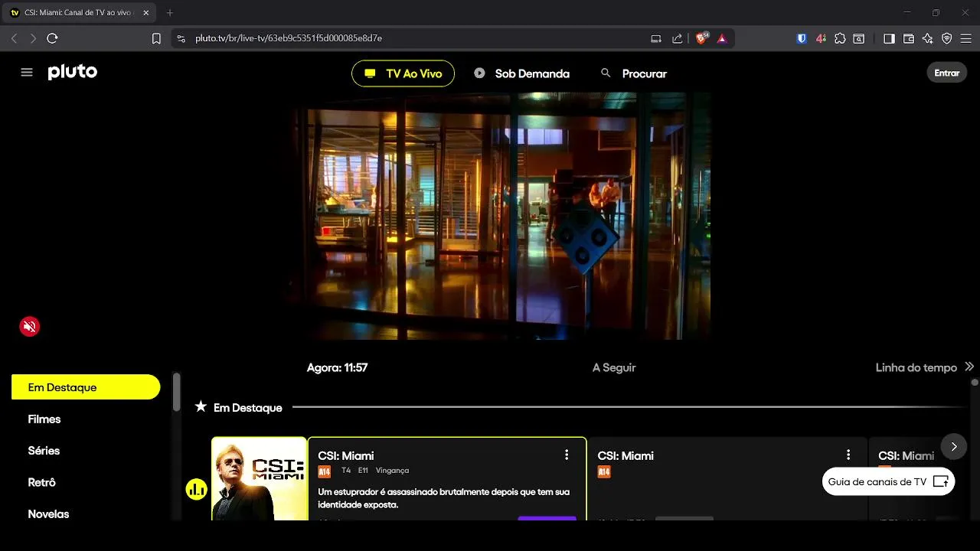
Task: Click the episode description about estuprador
Action: pos(444,498)
